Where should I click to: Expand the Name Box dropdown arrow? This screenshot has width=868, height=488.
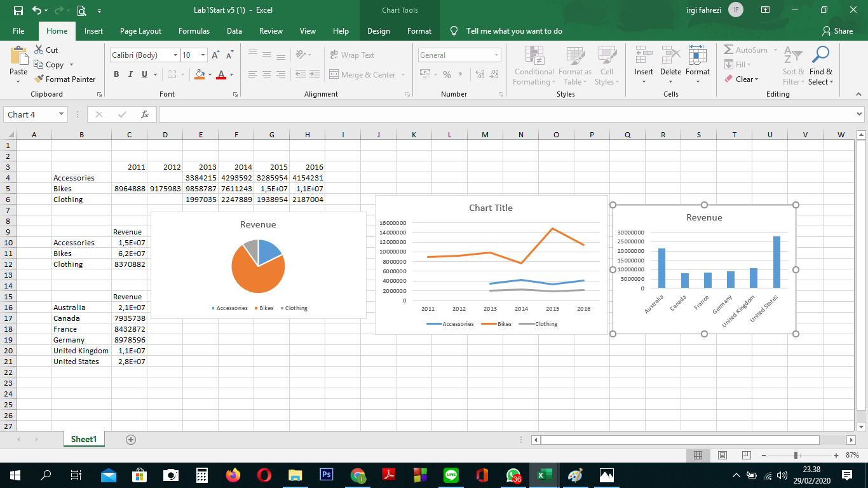pyautogui.click(x=62, y=114)
